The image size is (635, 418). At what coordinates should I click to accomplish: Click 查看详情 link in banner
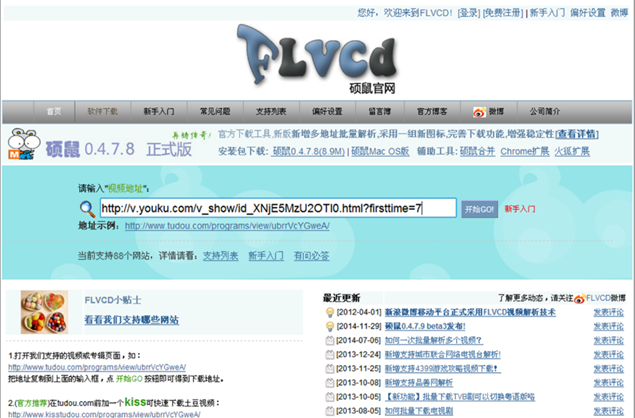pyautogui.click(x=577, y=134)
